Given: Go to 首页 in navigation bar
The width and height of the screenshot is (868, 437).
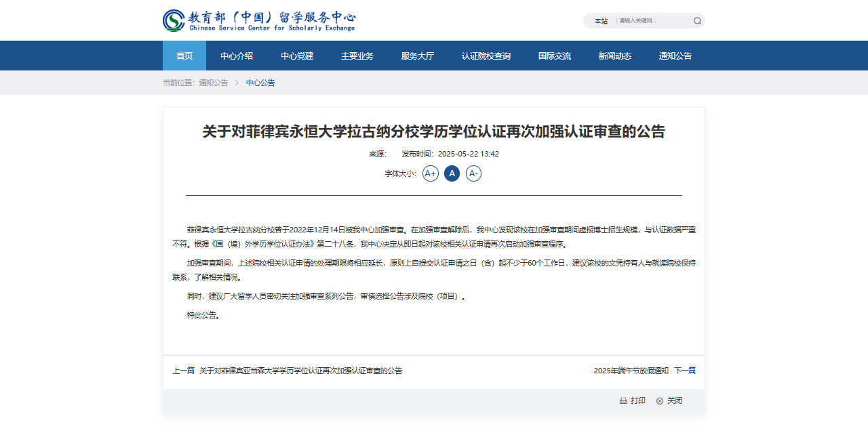Looking at the screenshot, I should pyautogui.click(x=184, y=56).
